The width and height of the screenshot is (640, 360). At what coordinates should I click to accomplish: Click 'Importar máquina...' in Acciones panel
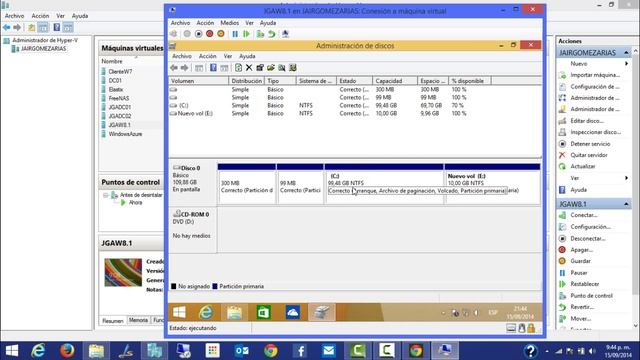coord(595,75)
